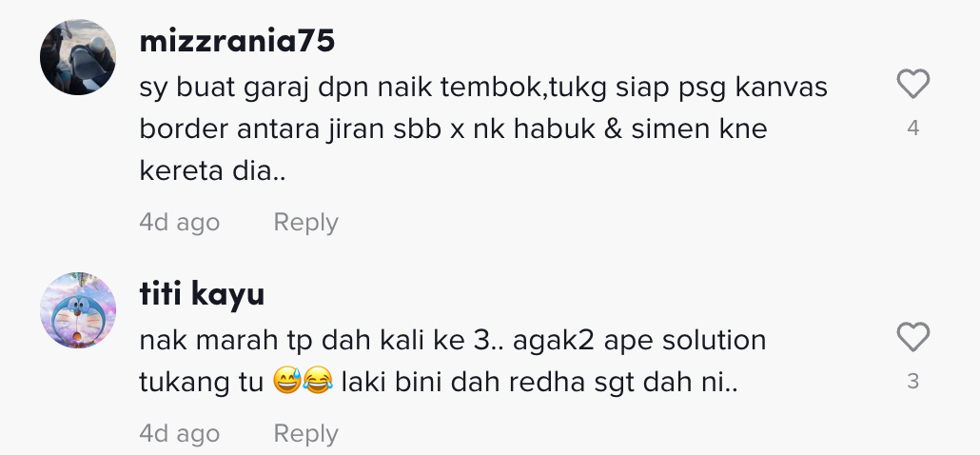Viewport: 980px width, 455px height.
Task: Visit the mizzrania75 username link
Action: click(238, 41)
